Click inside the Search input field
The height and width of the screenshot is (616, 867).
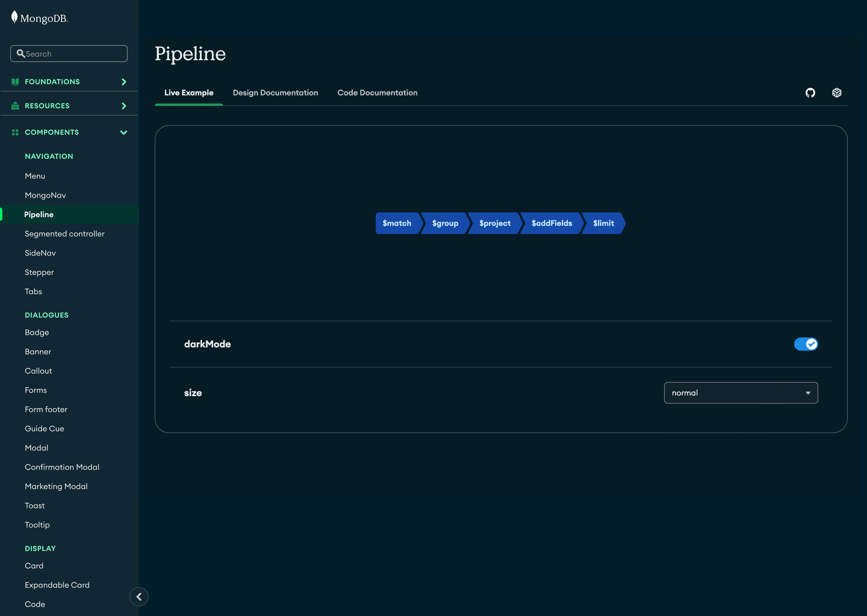pyautogui.click(x=68, y=53)
